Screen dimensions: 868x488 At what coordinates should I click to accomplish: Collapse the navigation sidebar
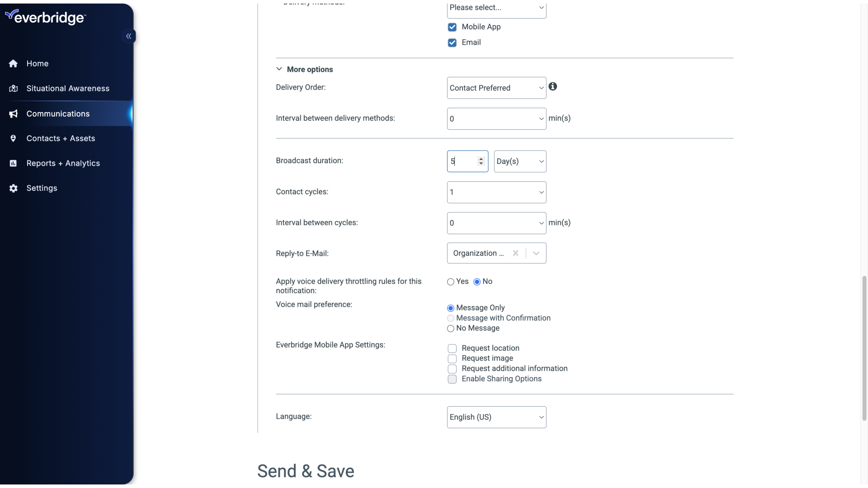pyautogui.click(x=129, y=36)
